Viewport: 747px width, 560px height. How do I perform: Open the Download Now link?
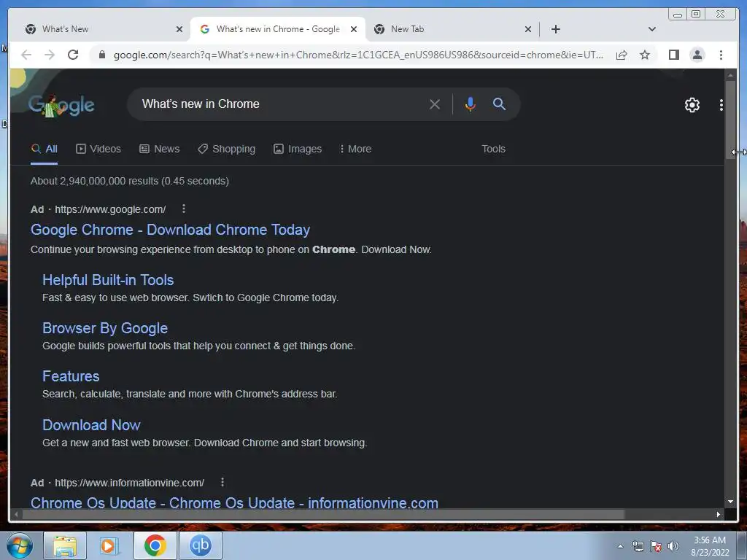click(91, 425)
